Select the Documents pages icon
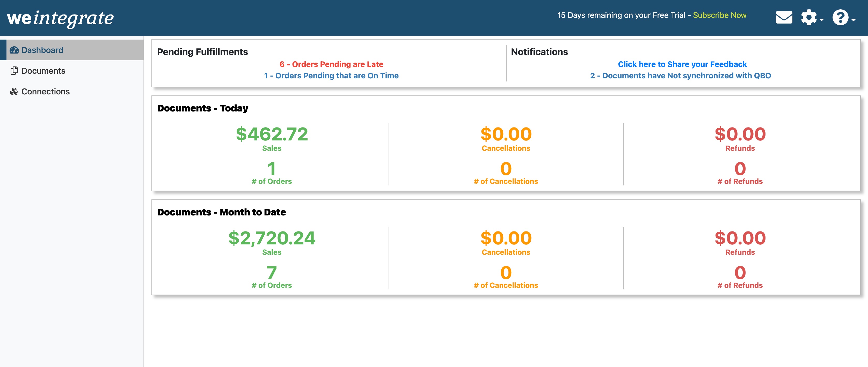 [x=14, y=71]
